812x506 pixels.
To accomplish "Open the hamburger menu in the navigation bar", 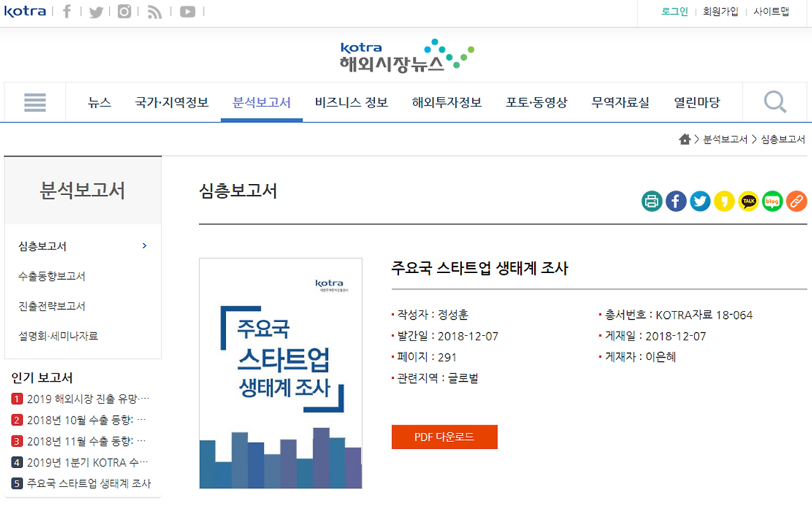I will pos(35,102).
